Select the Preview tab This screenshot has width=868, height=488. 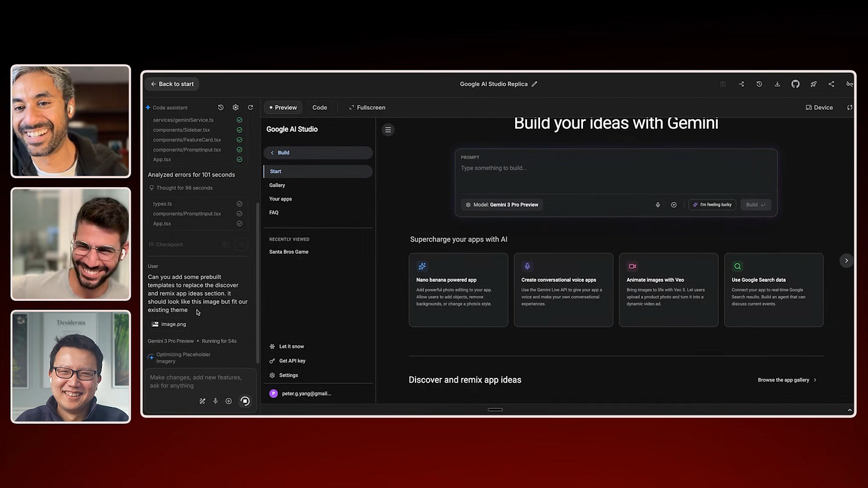pyautogui.click(x=283, y=107)
